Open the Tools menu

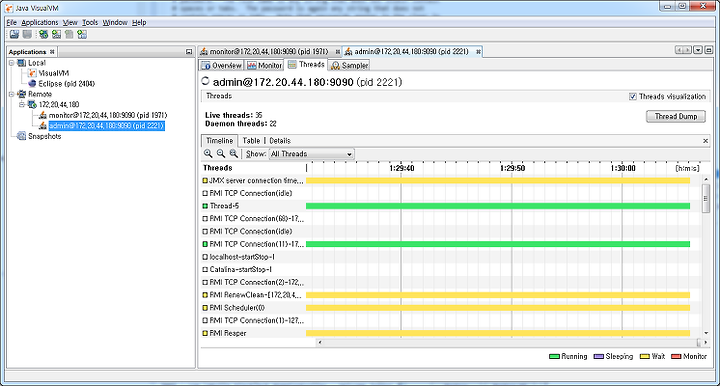90,22
